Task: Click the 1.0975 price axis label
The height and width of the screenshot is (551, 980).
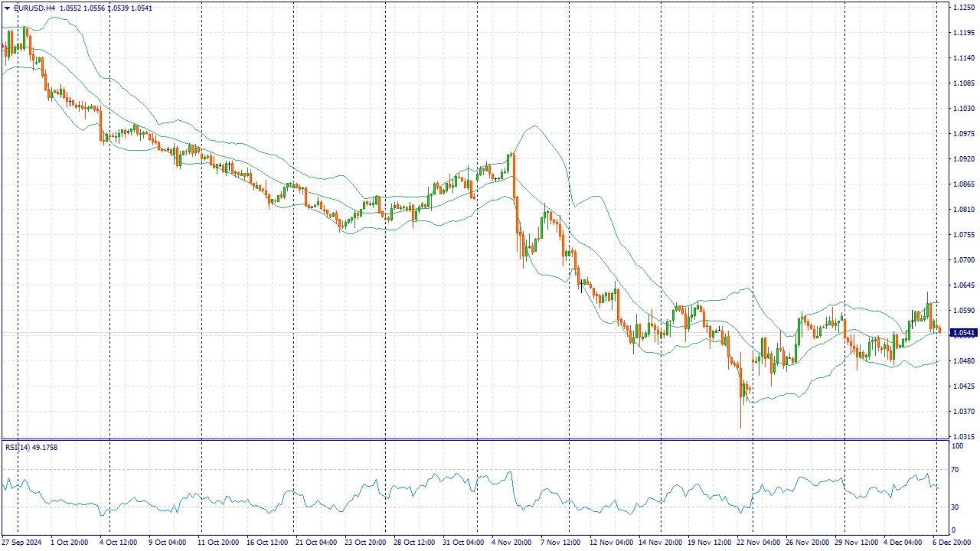Action: click(x=963, y=134)
